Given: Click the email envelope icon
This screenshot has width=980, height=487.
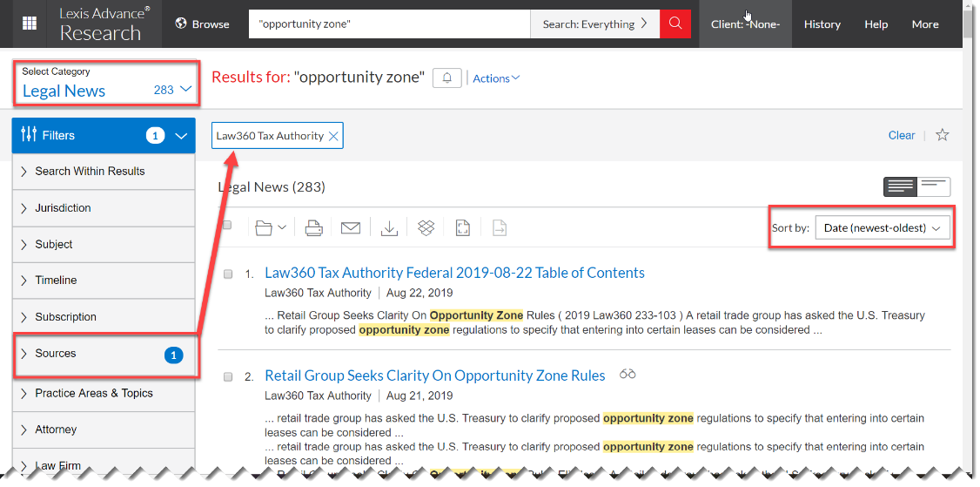Looking at the screenshot, I should [x=351, y=228].
